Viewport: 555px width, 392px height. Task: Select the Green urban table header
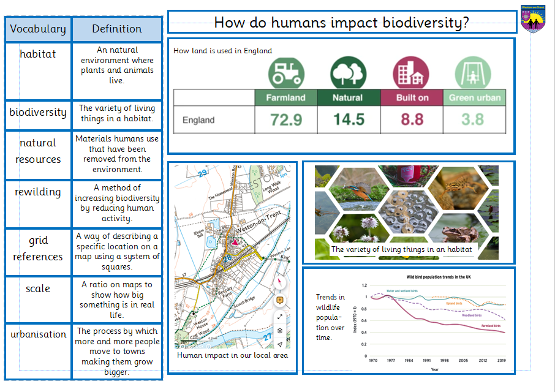(474, 97)
